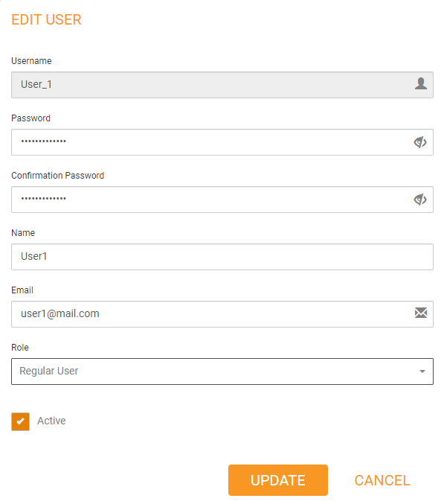Click the Active checkbox label text
Viewport: 444px width, 504px height.
click(x=51, y=421)
